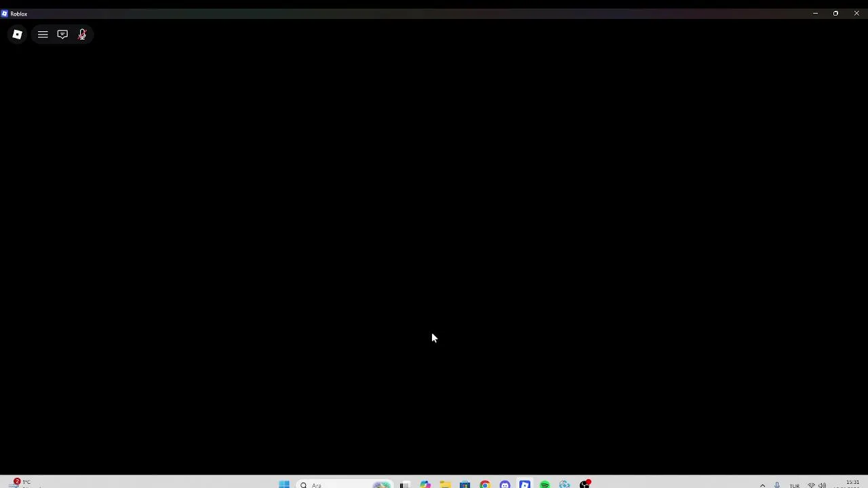Open the Roblox logo menu button
The height and width of the screenshot is (488, 868).
coord(17,35)
